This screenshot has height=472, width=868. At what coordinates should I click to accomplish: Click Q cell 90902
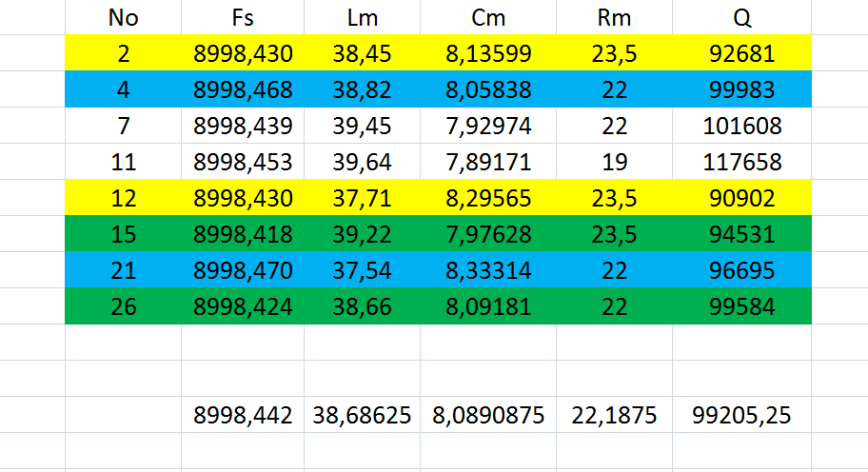(741, 198)
